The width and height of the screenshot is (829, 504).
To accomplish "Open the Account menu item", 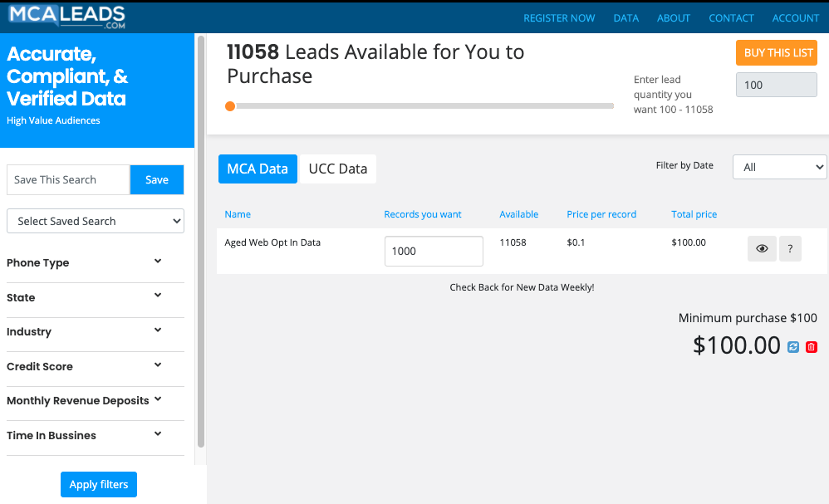I will [x=795, y=18].
